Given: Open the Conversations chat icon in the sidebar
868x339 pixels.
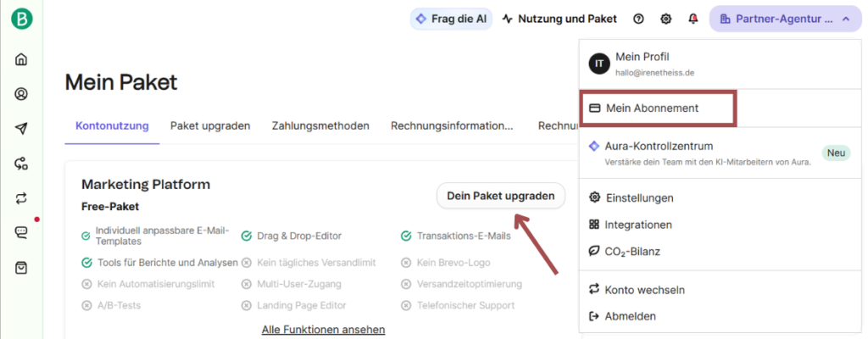Looking at the screenshot, I should pos(21,233).
